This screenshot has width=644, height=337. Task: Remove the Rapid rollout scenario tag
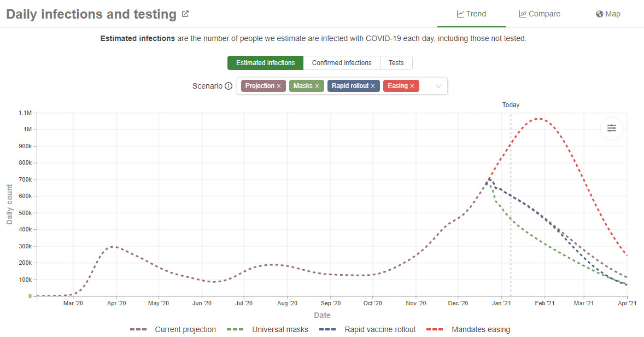tap(373, 86)
